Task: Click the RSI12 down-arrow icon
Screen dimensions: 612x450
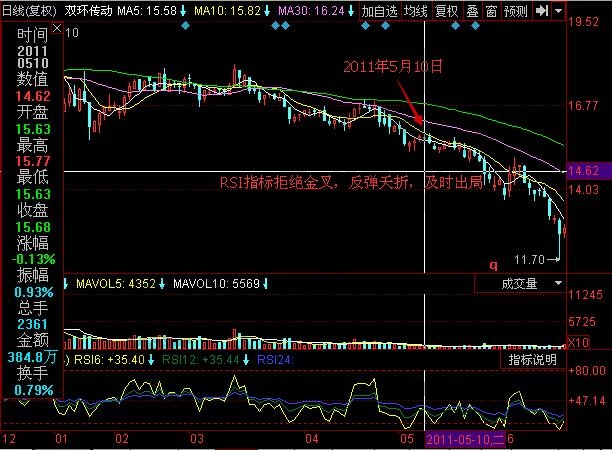Action: point(246,359)
